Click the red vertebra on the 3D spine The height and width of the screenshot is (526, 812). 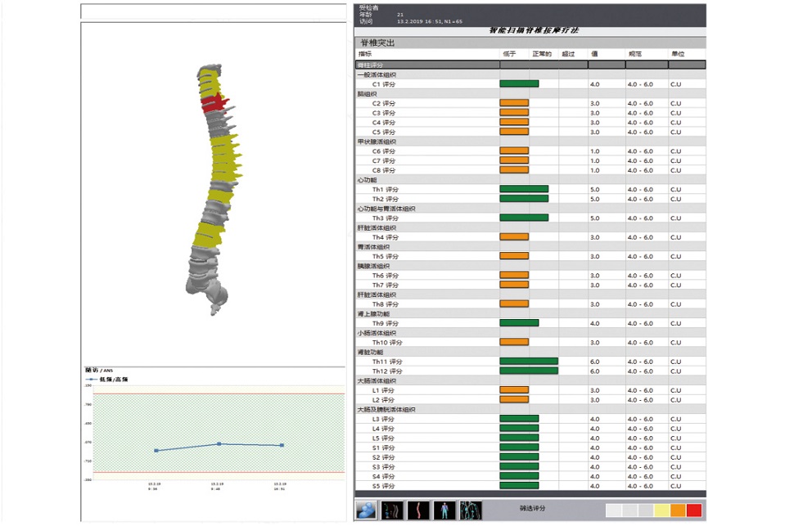coord(213,103)
